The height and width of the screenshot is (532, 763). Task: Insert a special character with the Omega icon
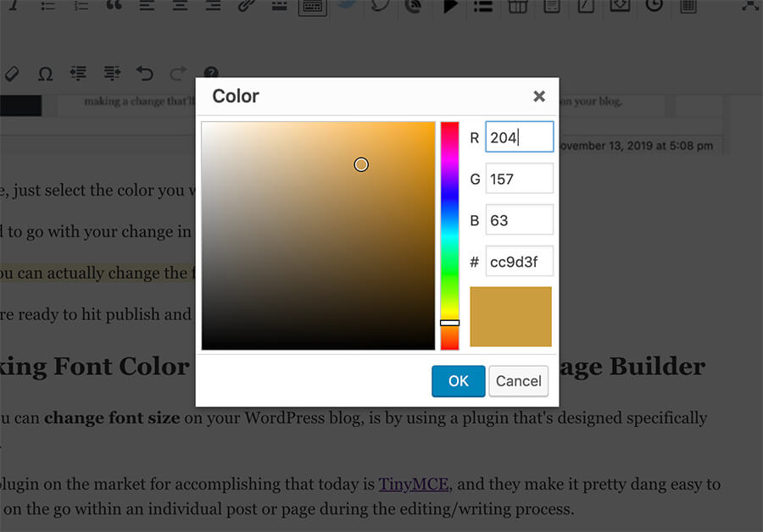(45, 74)
